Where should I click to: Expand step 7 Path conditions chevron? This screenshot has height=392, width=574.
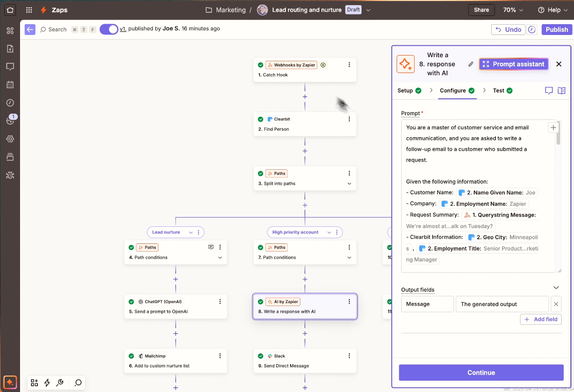point(349,258)
